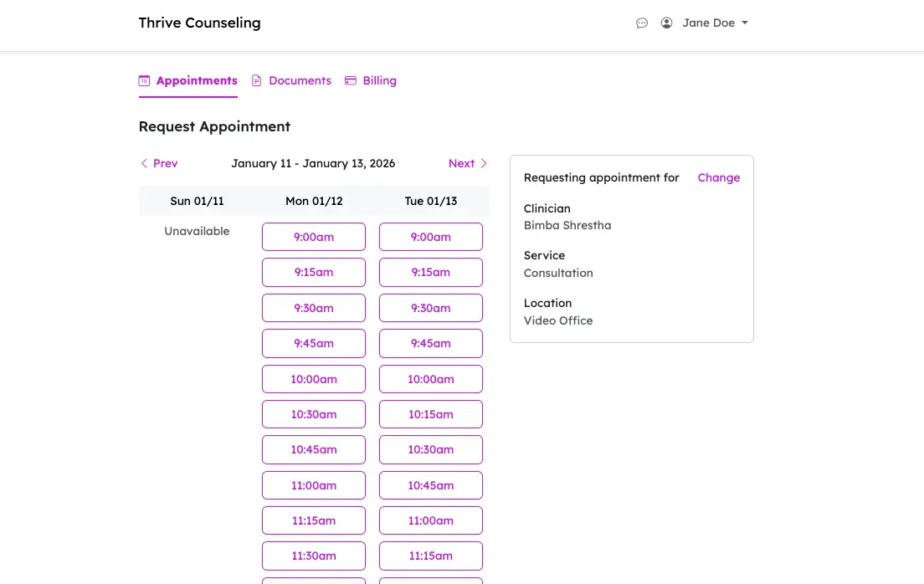Open the Billing tab

click(379, 81)
